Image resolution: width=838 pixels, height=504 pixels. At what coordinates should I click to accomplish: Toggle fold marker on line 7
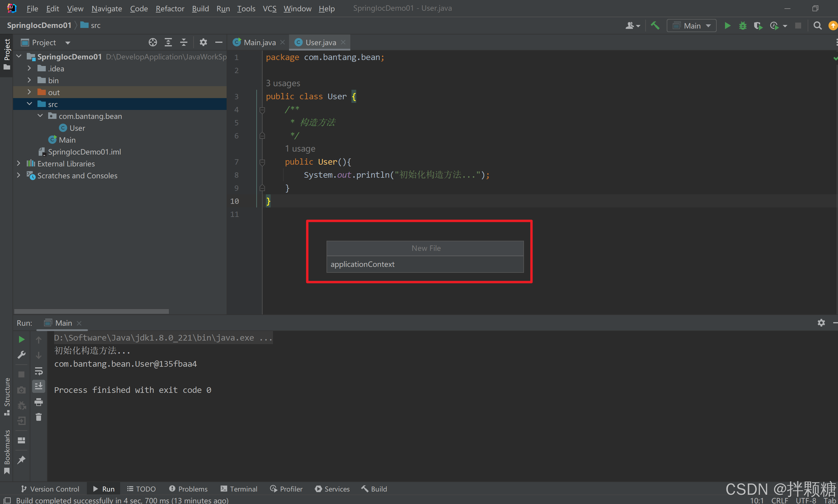click(x=262, y=162)
